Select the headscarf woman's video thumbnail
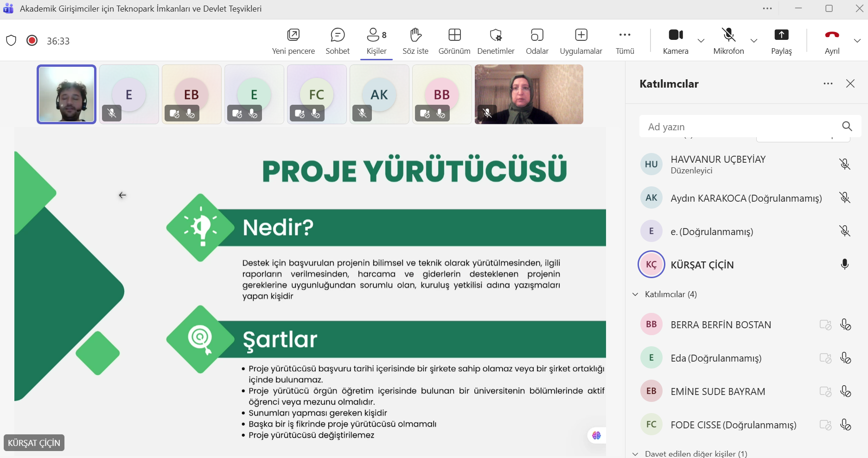The image size is (868, 458). coord(529,95)
